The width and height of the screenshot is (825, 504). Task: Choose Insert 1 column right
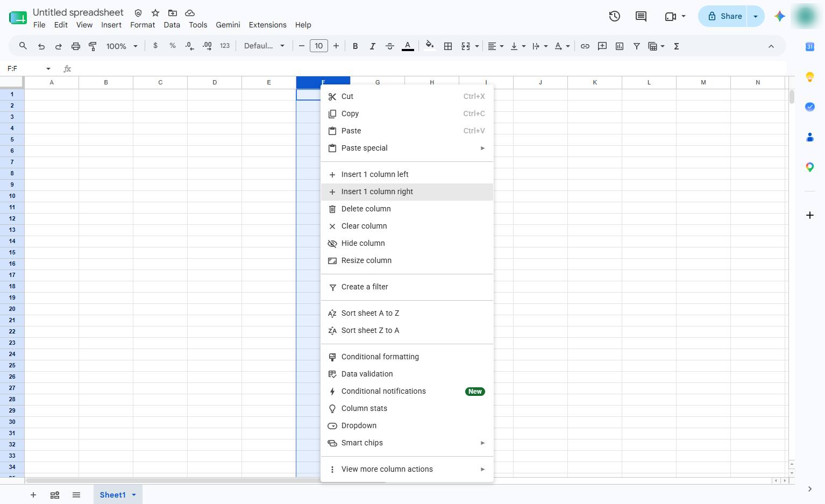[407, 192]
